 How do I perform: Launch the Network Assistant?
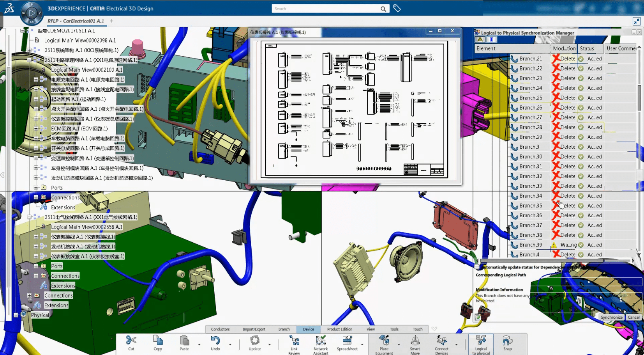click(x=321, y=344)
